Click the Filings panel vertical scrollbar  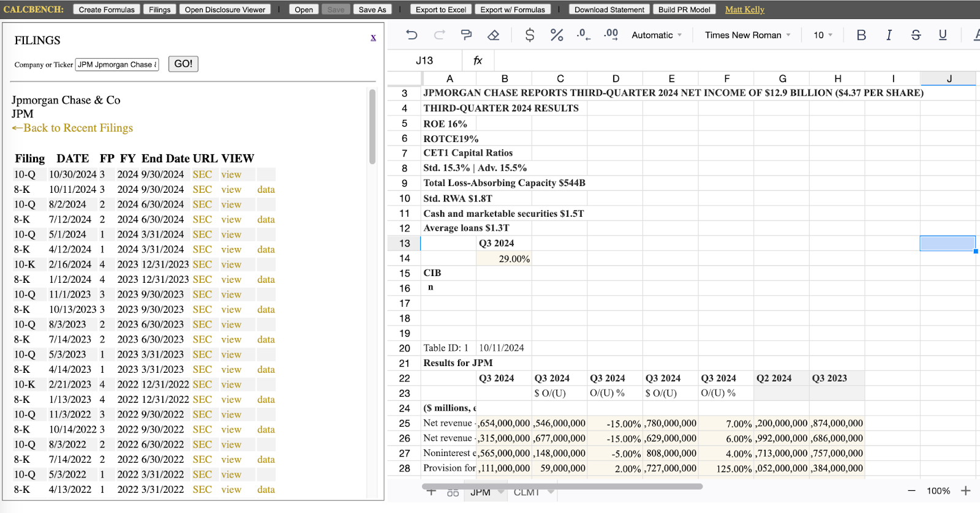pos(372,127)
